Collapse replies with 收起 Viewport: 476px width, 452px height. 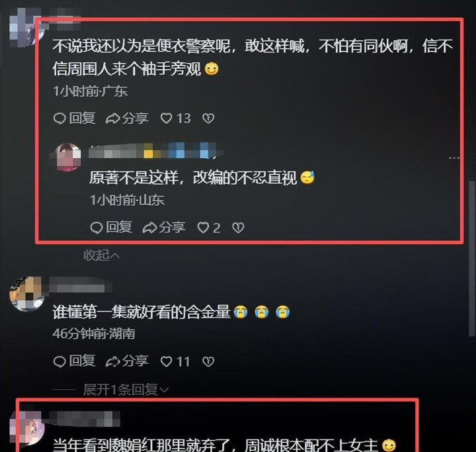101,255
